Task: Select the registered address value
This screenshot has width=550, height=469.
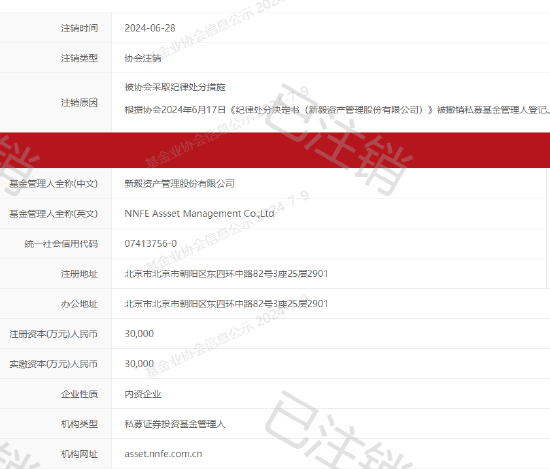Action: coord(226,274)
